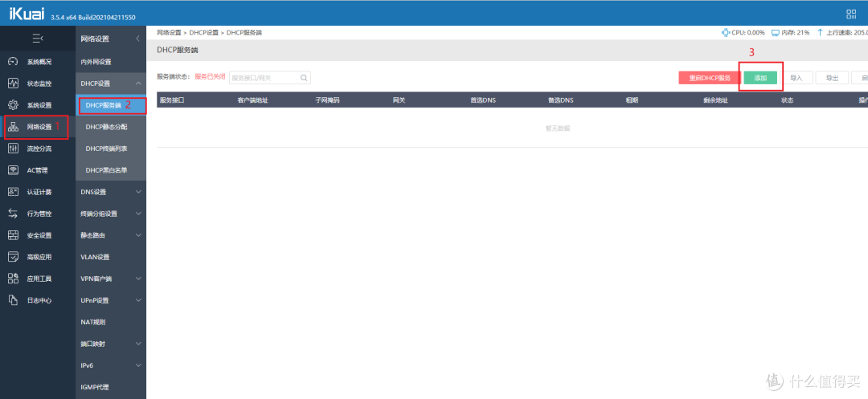The image size is (868, 399).
Task: Expand the DNS设置 submenu
Action: click(138, 192)
